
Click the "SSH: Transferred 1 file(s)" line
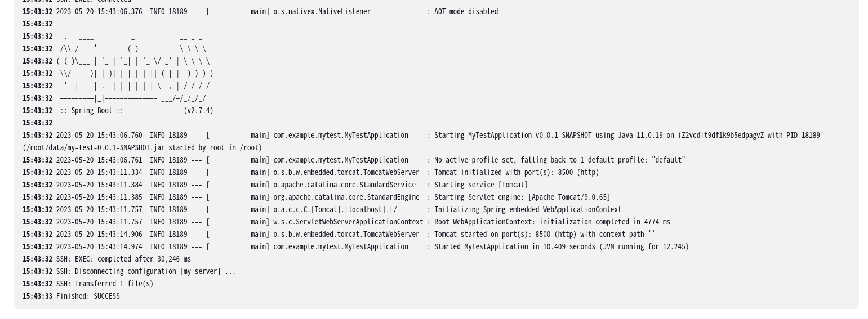(105, 284)
